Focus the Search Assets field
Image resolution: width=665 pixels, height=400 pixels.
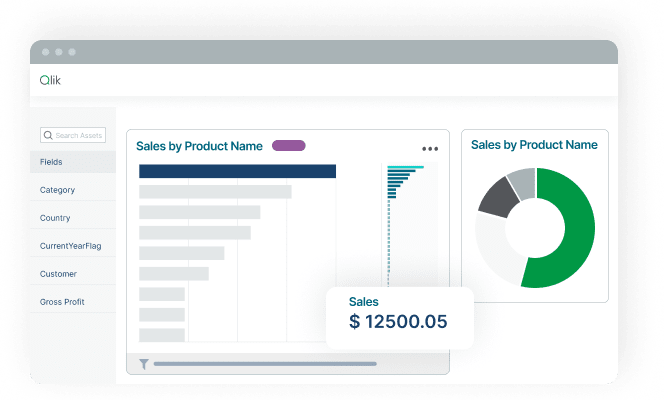(73, 135)
